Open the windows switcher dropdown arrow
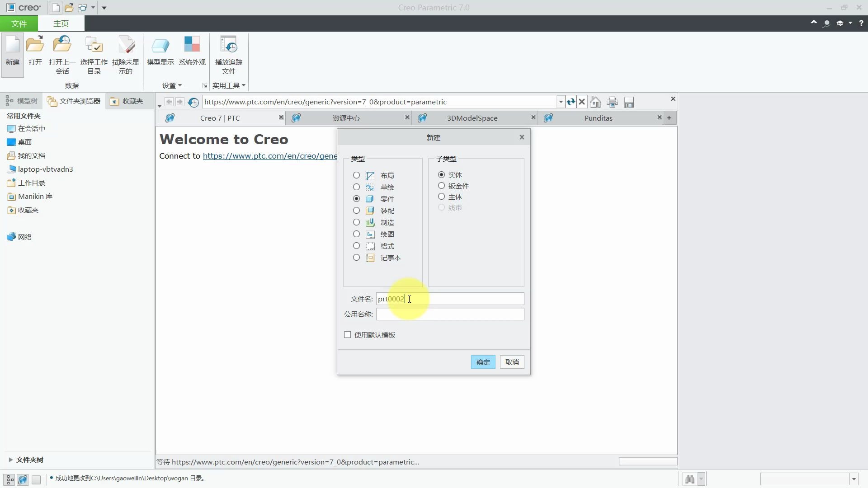The width and height of the screenshot is (868, 488). pyautogui.click(x=93, y=8)
